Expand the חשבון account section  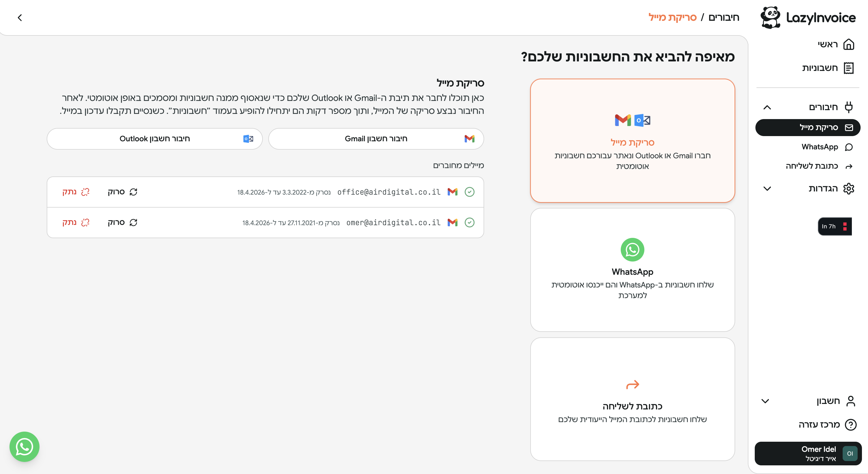(x=765, y=401)
